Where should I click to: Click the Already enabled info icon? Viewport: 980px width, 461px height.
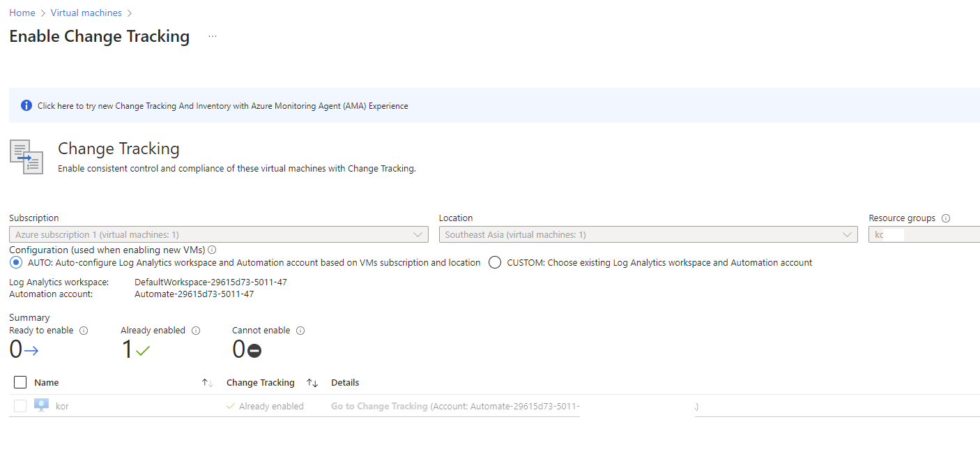tap(196, 330)
